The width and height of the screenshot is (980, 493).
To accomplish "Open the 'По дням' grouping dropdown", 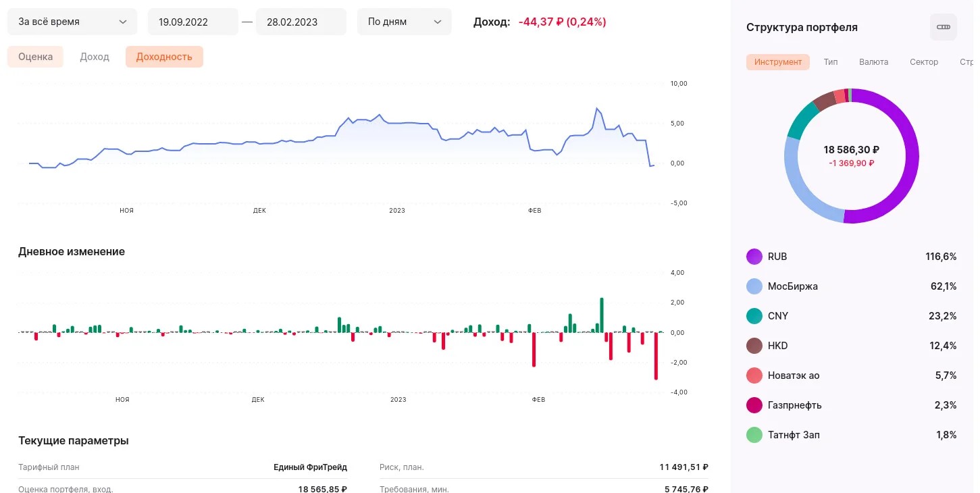I will point(405,22).
